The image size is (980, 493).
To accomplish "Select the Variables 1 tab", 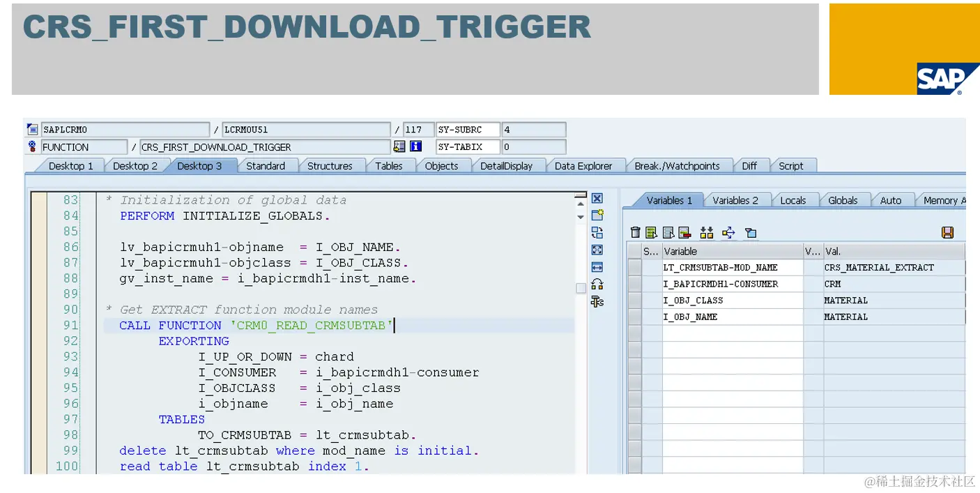I will point(670,200).
